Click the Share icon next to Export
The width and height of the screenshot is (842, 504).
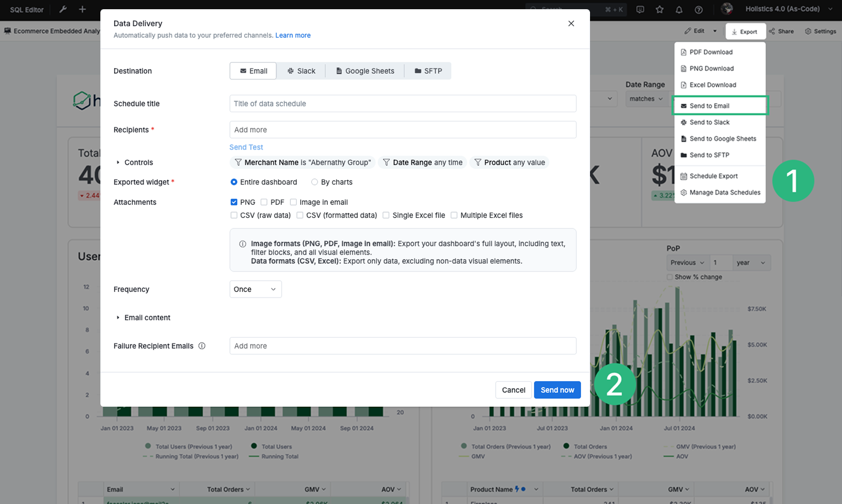click(x=781, y=31)
